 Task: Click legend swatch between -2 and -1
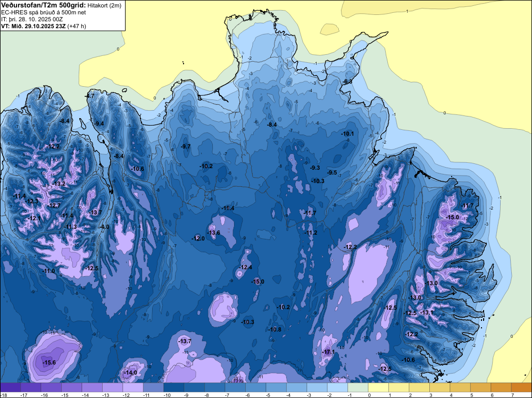[338, 387]
